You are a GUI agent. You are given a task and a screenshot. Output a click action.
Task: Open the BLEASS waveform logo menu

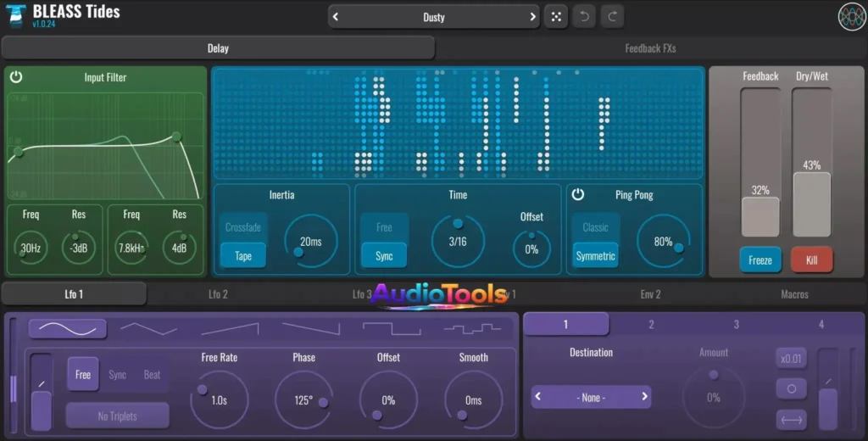pyautogui.click(x=851, y=17)
